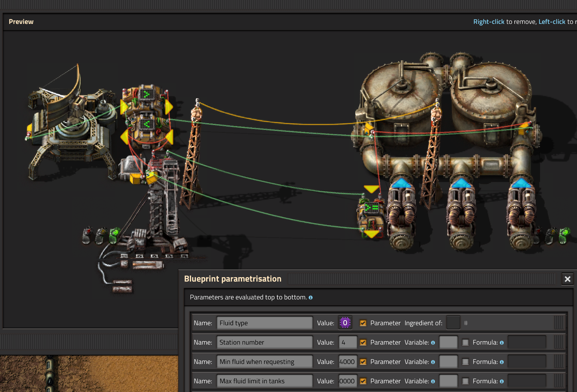Grab the reorder handle of Max fluid row
Viewport: 577px width, 392px height.
pyautogui.click(x=559, y=381)
